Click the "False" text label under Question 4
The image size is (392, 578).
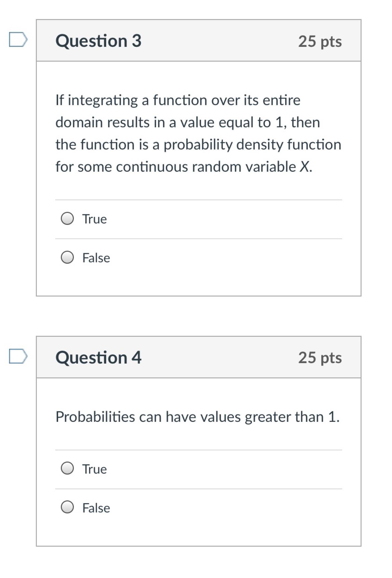tap(96, 508)
